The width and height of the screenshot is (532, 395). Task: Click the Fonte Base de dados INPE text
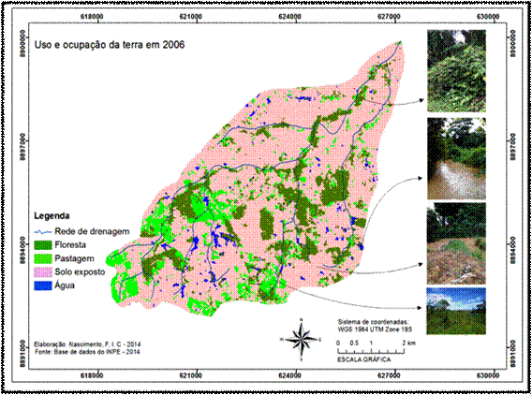(x=87, y=352)
